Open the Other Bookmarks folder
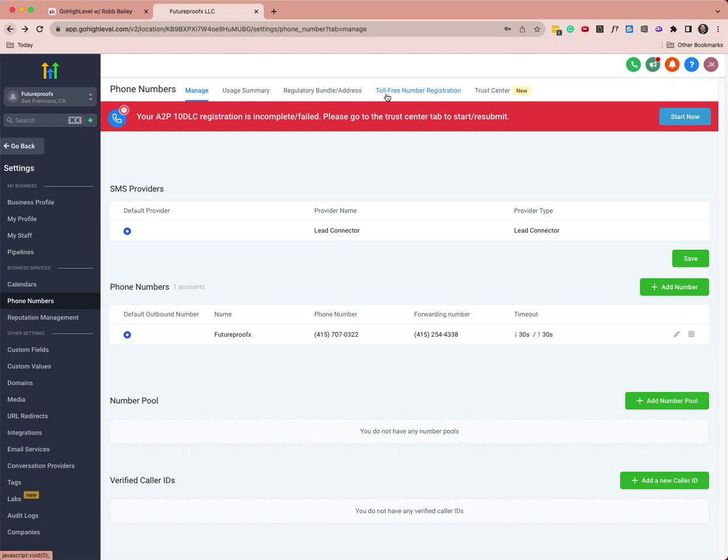 694,45
